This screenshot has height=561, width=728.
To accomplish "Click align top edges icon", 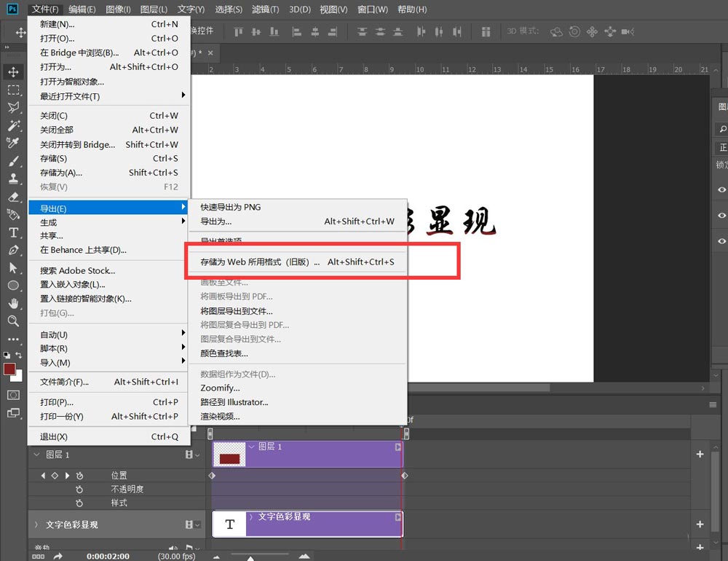I will click(x=238, y=31).
